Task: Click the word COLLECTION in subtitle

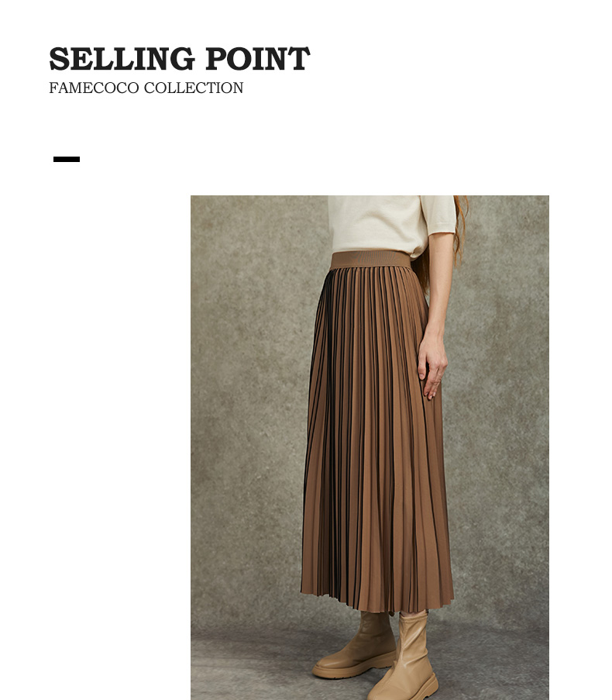Action: [194, 88]
